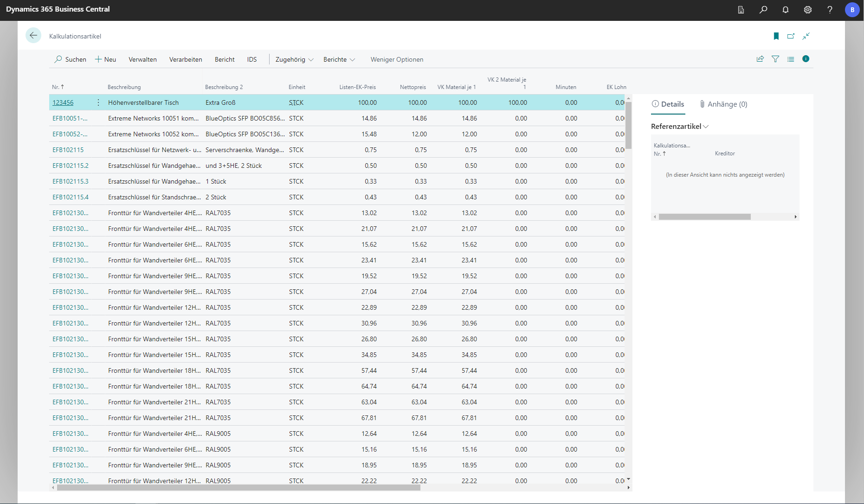Viewport: 864px width, 504px height.
Task: Open the settings gear
Action: coord(808,10)
